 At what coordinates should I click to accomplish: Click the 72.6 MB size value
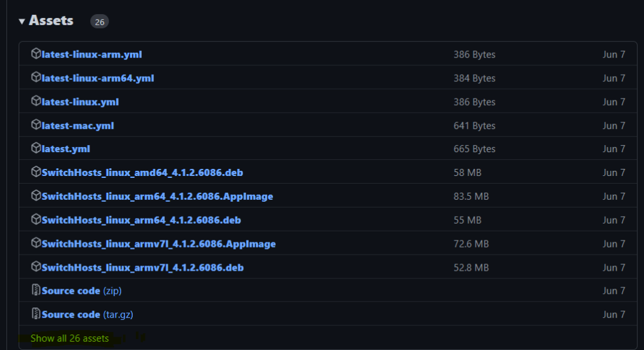coord(471,244)
